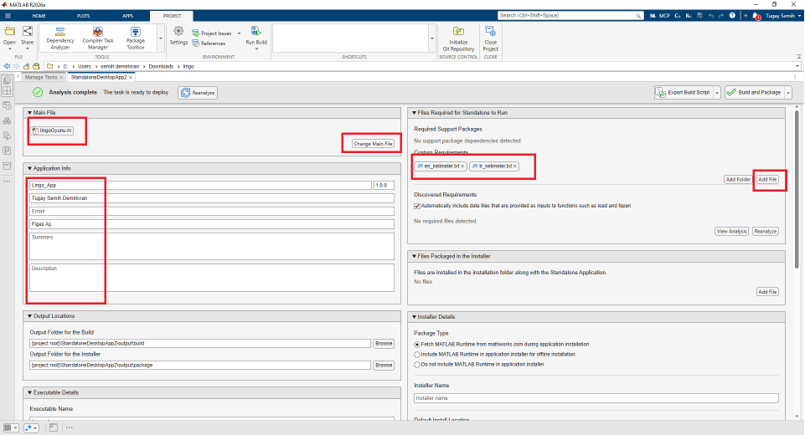805x435 pixels.
Task: Remove en_kelimeler.txt from custom requirements
Action: tap(463, 166)
